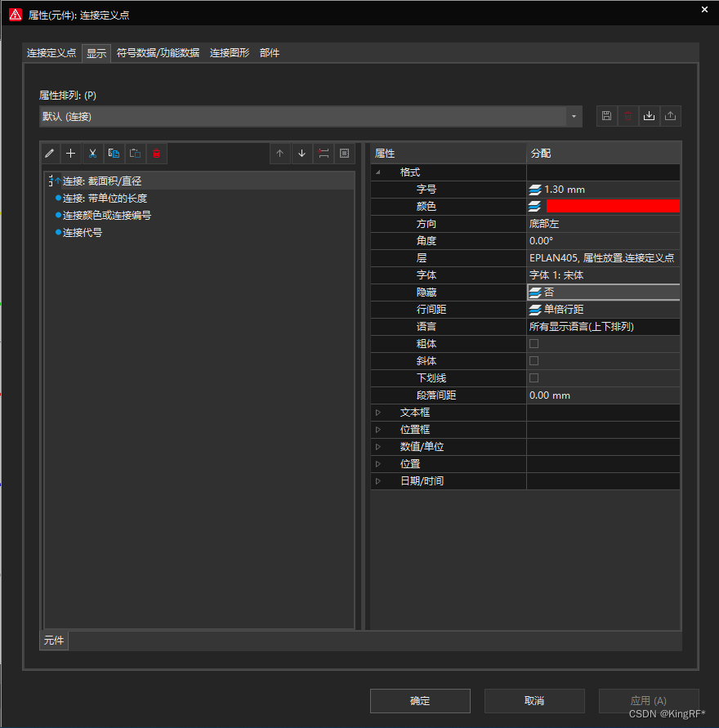Select the 元件 bottom tab

(54, 641)
